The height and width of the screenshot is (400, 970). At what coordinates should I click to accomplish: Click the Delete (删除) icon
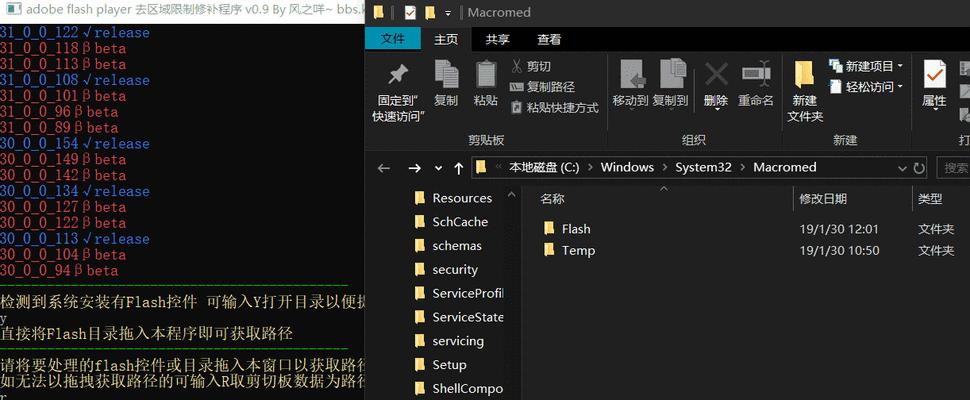(x=716, y=75)
